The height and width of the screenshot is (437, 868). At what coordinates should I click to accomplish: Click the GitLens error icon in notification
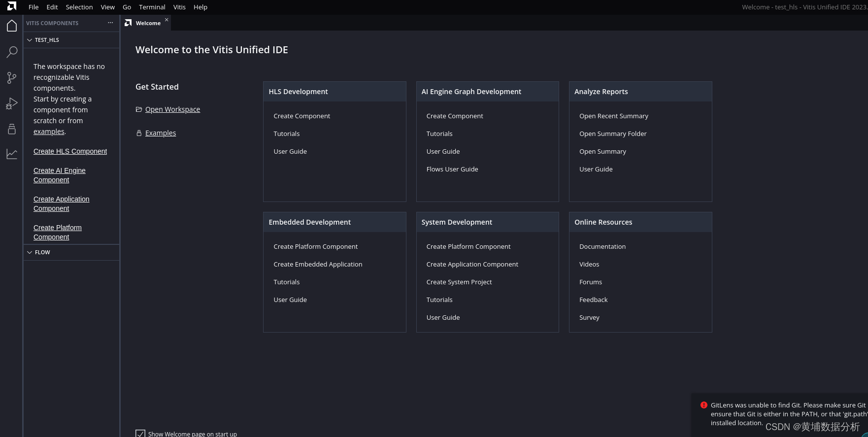pyautogui.click(x=704, y=405)
